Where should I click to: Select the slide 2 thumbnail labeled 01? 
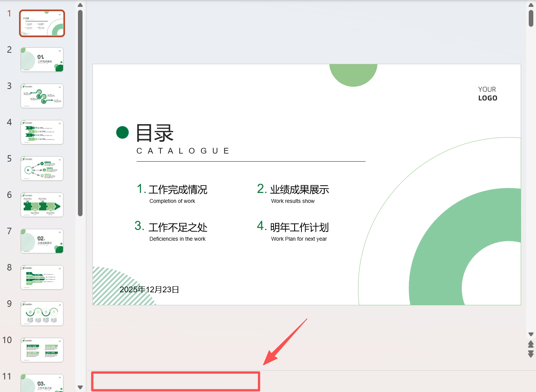pos(42,60)
